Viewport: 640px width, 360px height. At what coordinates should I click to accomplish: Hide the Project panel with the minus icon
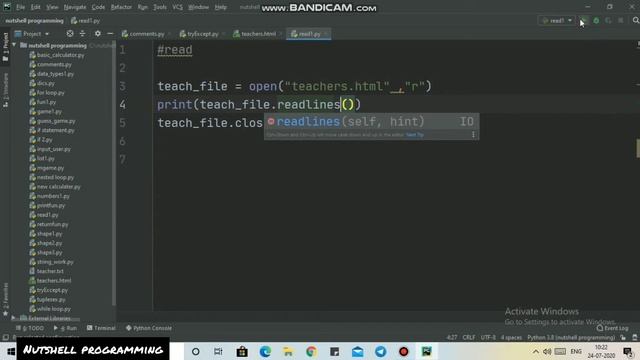pos(110,33)
